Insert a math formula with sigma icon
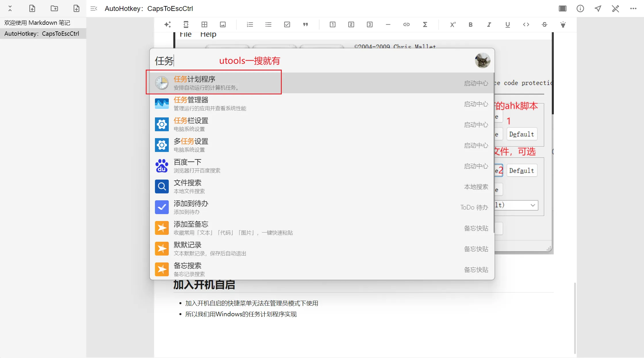Screen dimensions: 644x358 [x=425, y=24]
